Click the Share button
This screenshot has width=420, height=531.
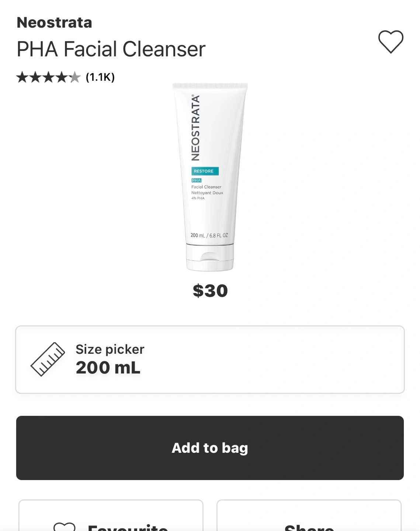[309, 516]
